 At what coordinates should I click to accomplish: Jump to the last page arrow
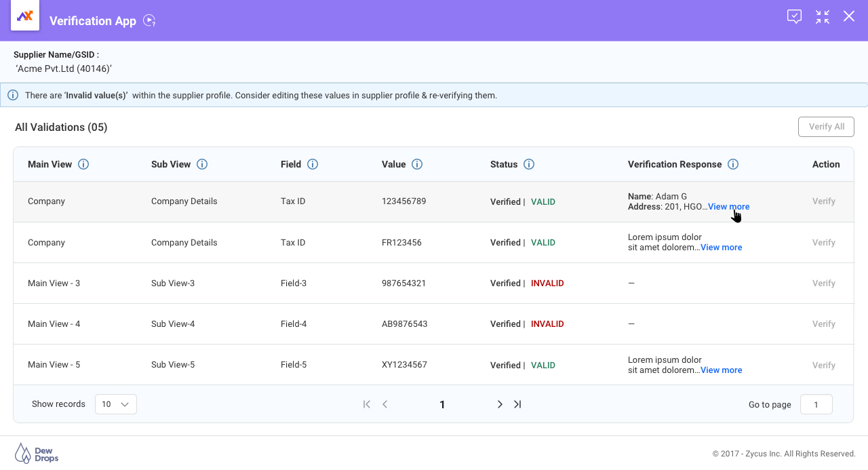517,404
